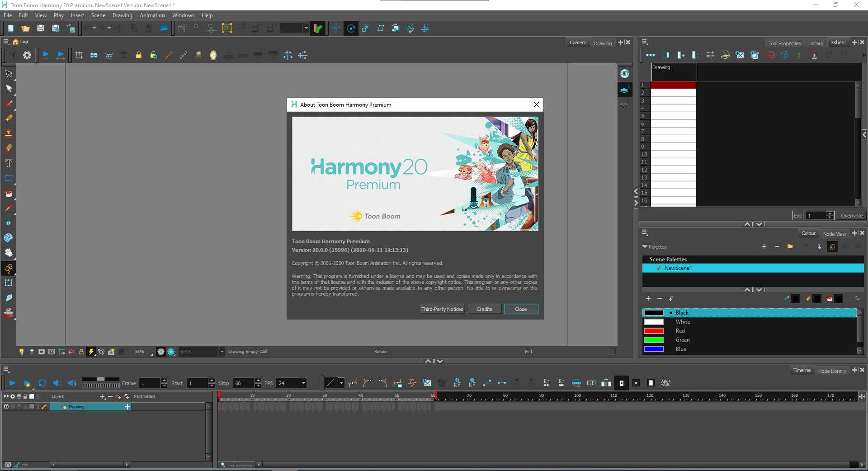
Task: Open the sRGB color space dropdown
Action: tap(222, 352)
